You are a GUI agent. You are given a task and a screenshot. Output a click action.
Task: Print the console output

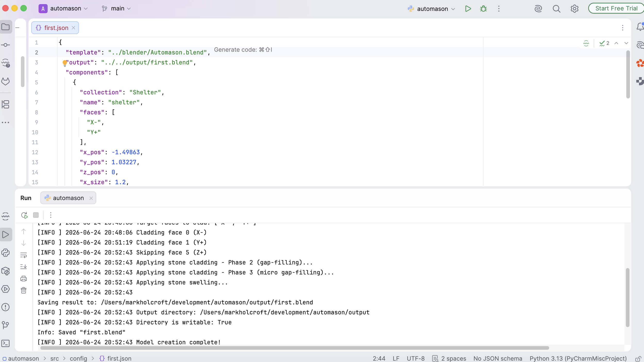click(x=23, y=279)
